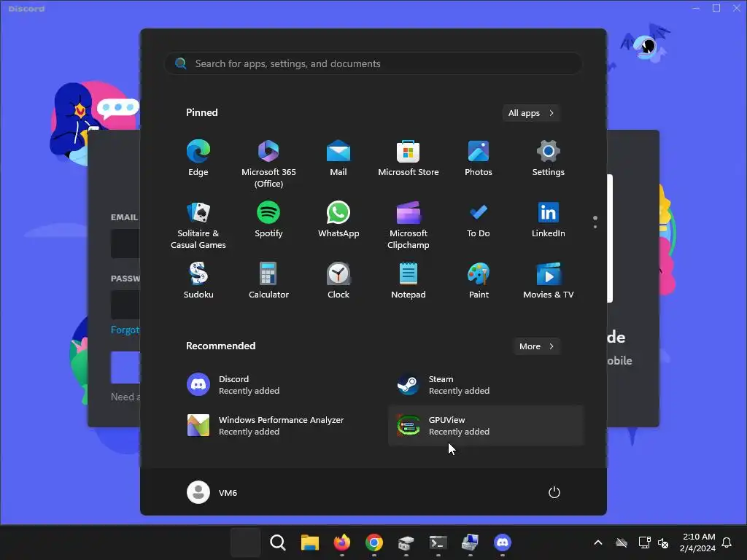The height and width of the screenshot is (560, 747).
Task: Show hidden system tray icons
Action: point(598,542)
